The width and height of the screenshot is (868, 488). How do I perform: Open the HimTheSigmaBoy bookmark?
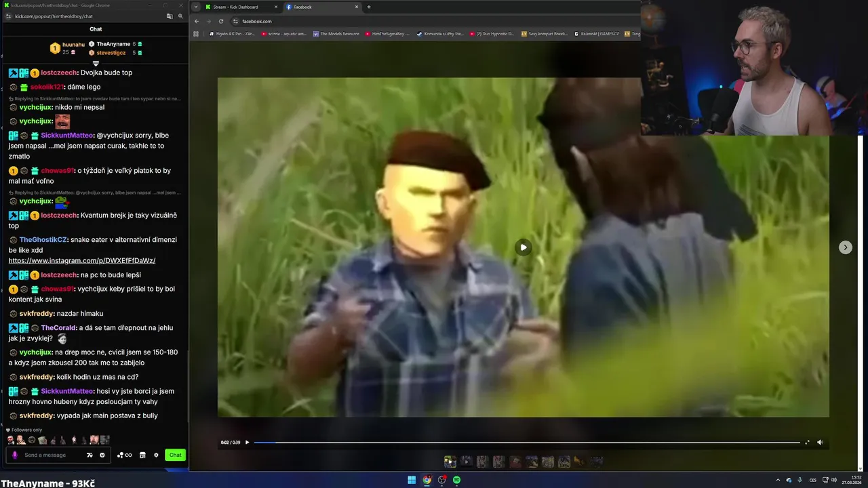point(388,33)
